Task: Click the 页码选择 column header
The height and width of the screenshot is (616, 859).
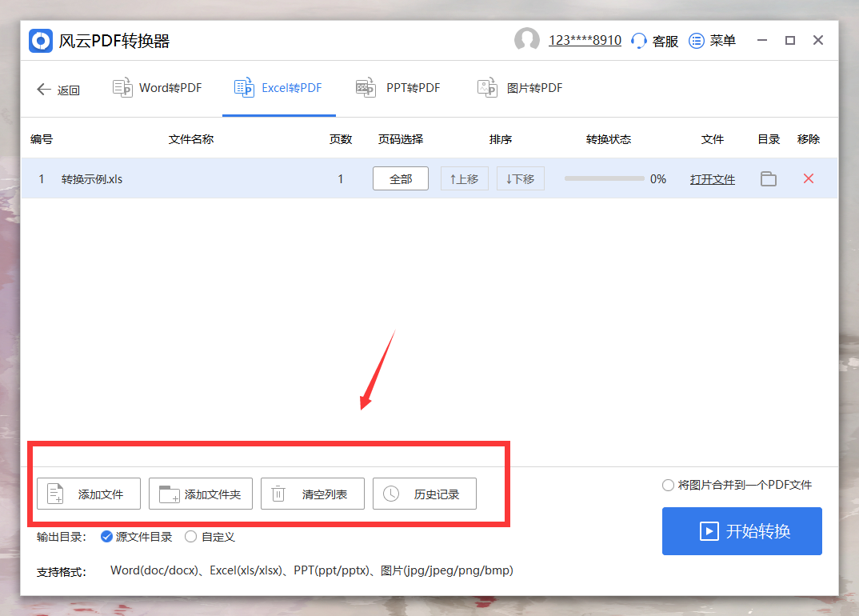Action: click(401, 139)
